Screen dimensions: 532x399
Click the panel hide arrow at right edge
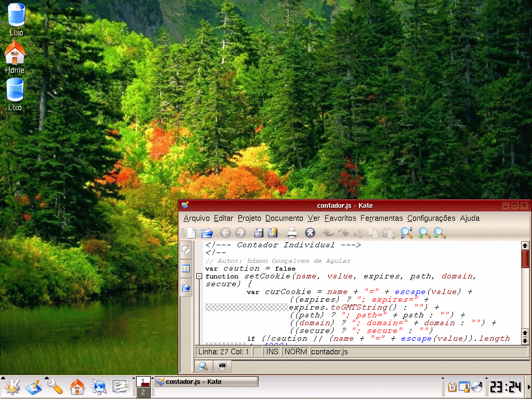click(528, 387)
